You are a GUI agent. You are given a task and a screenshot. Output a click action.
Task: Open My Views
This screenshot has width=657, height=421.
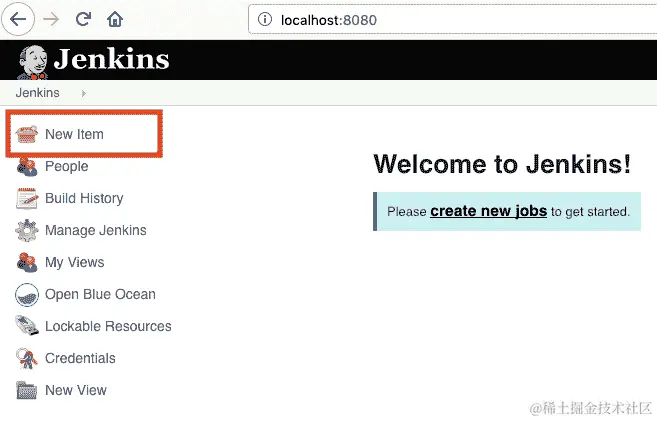(75, 262)
